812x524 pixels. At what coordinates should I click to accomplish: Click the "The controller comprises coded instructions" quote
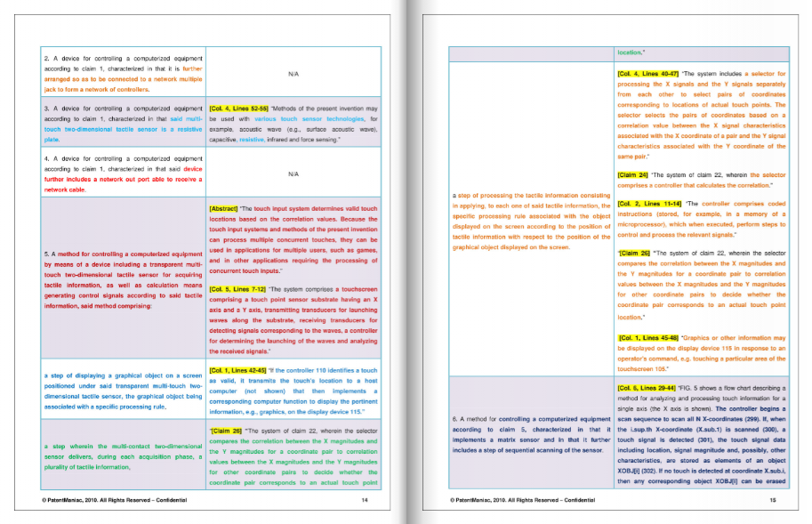click(x=702, y=220)
